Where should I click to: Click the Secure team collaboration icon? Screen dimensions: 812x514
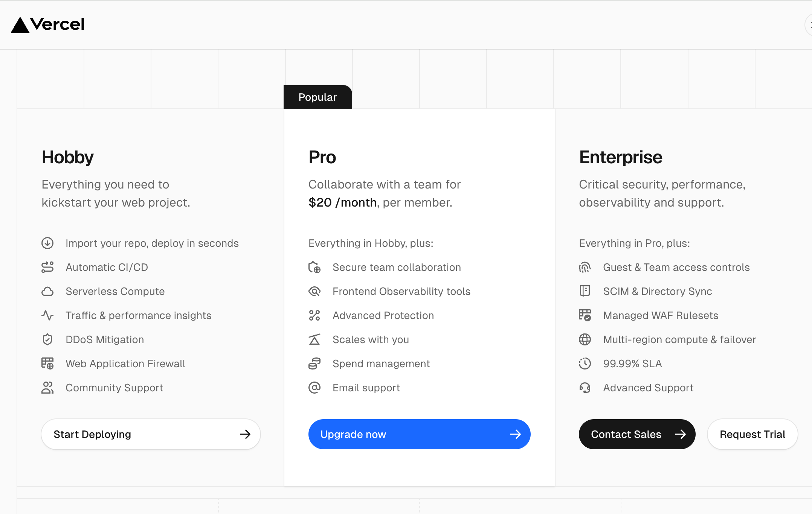[314, 267]
